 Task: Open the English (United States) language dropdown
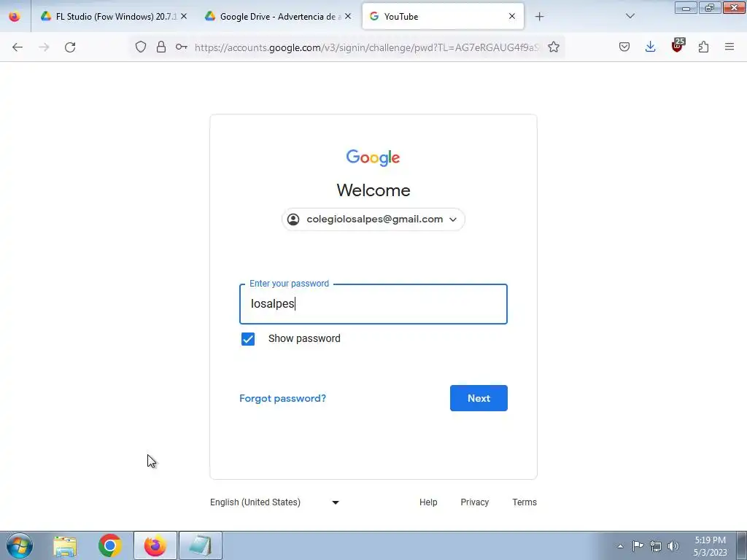point(274,502)
